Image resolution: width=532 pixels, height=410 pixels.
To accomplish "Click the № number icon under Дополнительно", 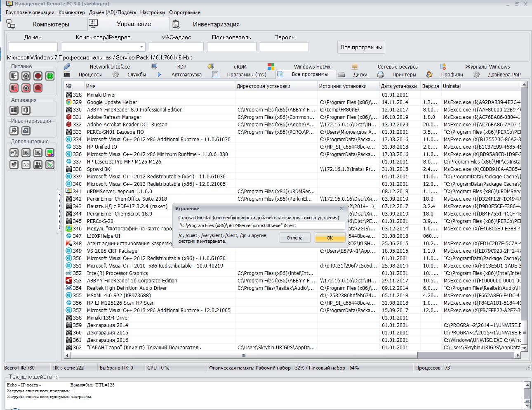I will click(26, 165).
